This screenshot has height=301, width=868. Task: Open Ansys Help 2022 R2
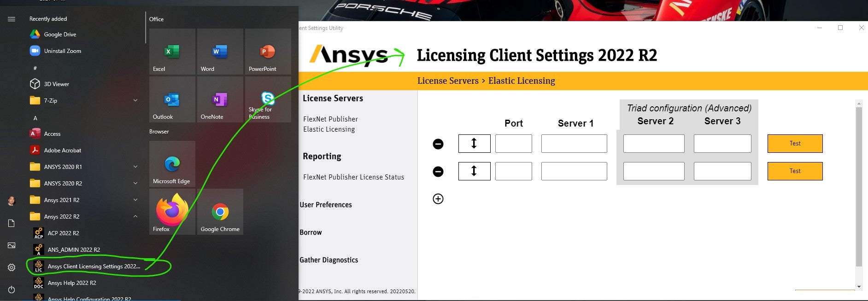tap(72, 283)
